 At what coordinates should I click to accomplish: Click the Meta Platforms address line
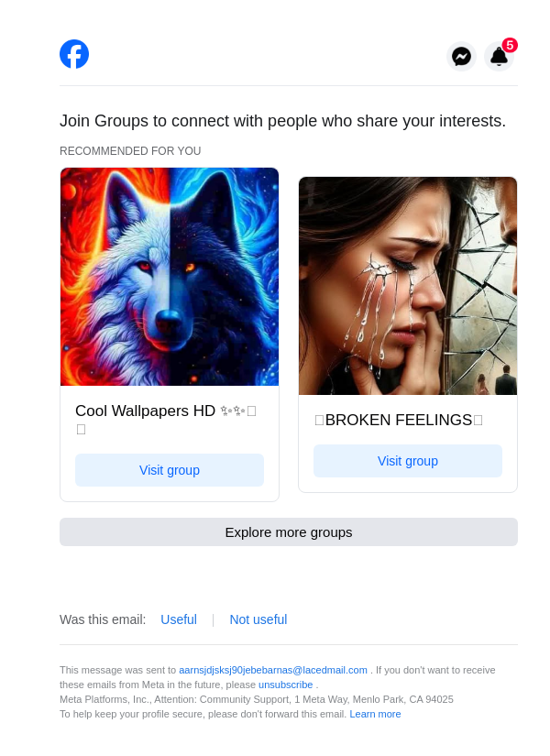[257, 699]
